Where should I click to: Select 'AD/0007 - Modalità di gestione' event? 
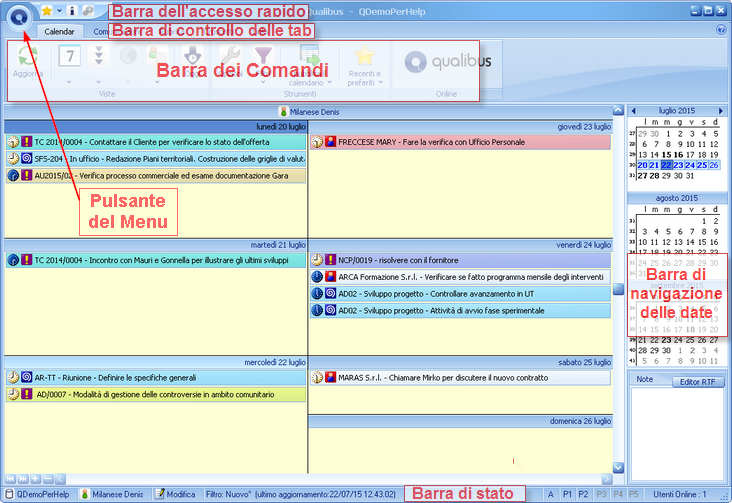[x=156, y=394]
